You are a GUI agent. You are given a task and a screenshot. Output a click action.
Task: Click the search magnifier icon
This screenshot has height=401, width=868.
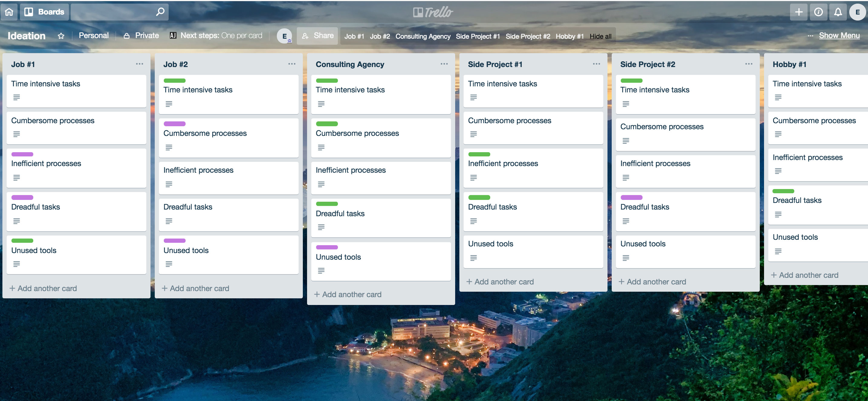click(160, 12)
